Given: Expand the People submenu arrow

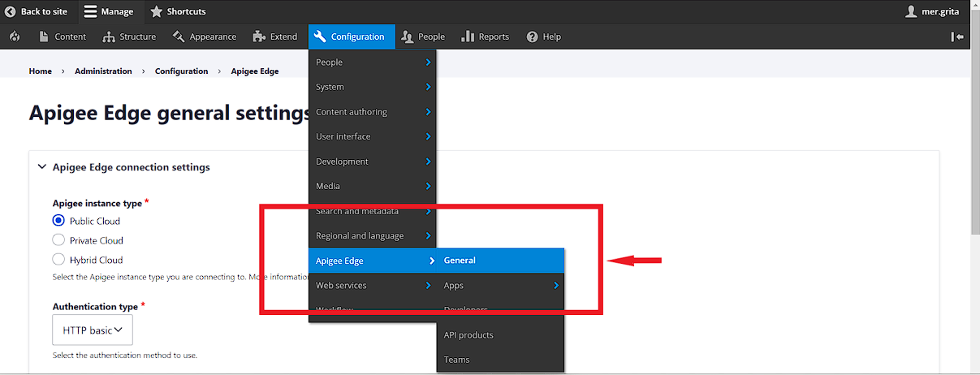Looking at the screenshot, I should click(x=428, y=62).
